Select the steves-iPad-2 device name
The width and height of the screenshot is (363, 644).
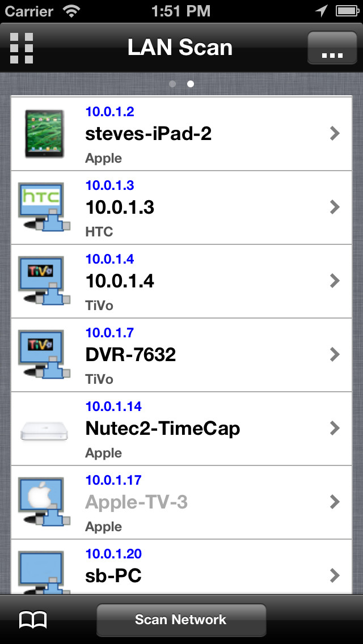(x=149, y=134)
